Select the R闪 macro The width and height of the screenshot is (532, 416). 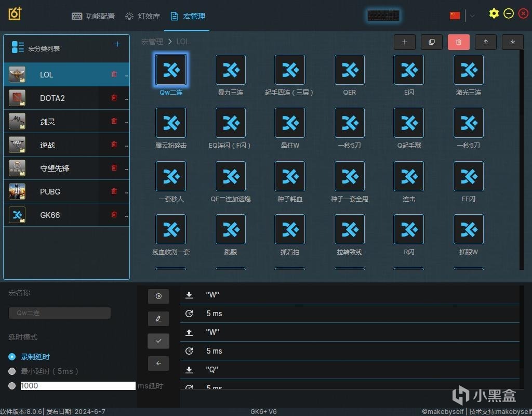(x=409, y=229)
